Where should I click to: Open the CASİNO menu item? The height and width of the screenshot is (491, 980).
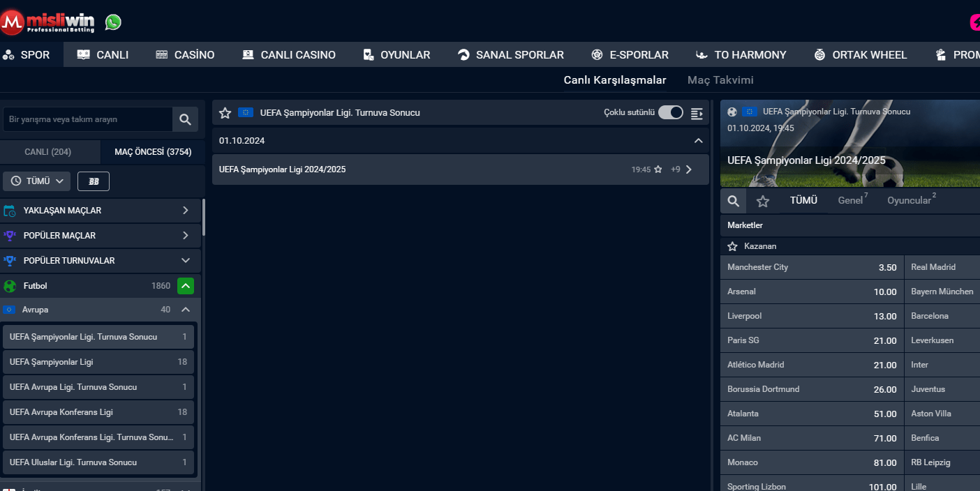click(x=185, y=55)
